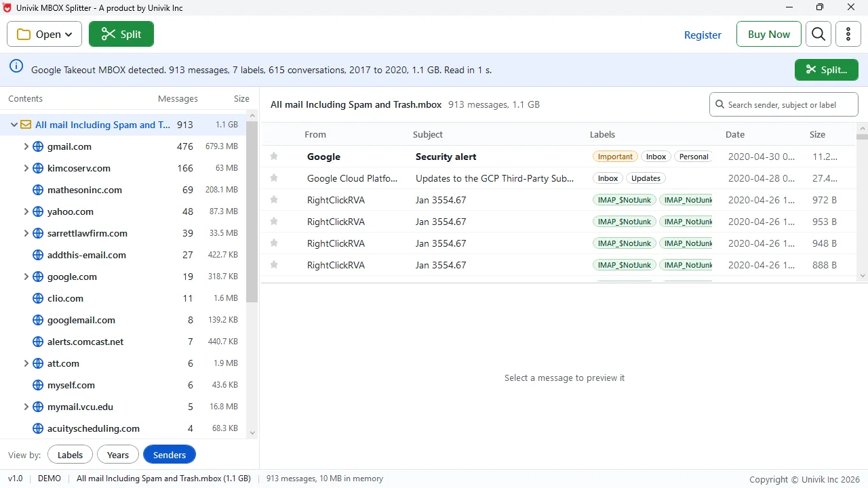Expand the sarrettlawfirm.com sender node
Viewport: 868px width, 488px height.
point(26,233)
